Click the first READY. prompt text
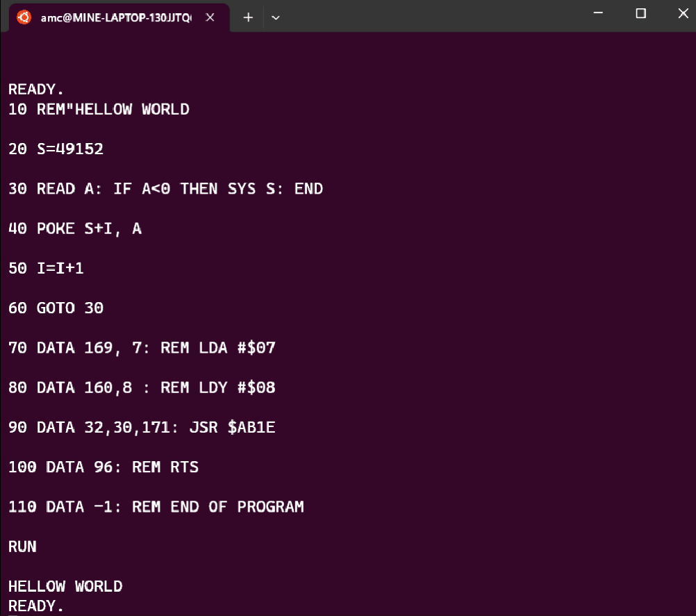The width and height of the screenshot is (696, 616). click(x=36, y=90)
